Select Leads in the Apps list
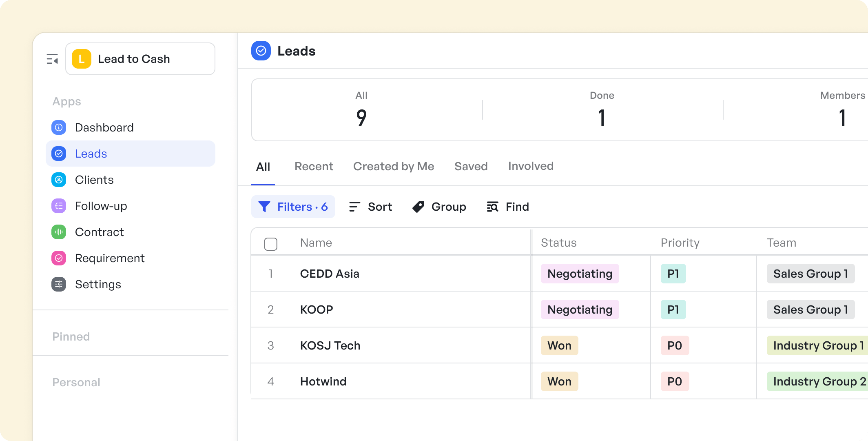The image size is (868, 441). (131, 154)
